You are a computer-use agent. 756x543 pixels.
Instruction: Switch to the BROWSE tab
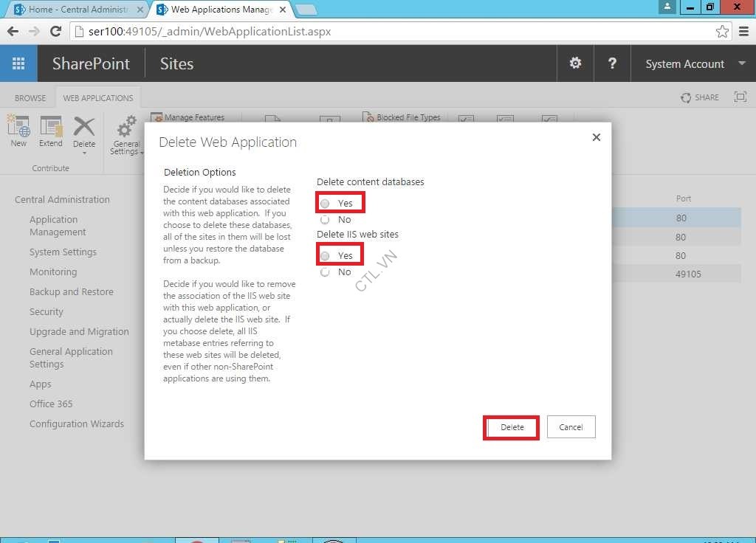click(x=30, y=97)
